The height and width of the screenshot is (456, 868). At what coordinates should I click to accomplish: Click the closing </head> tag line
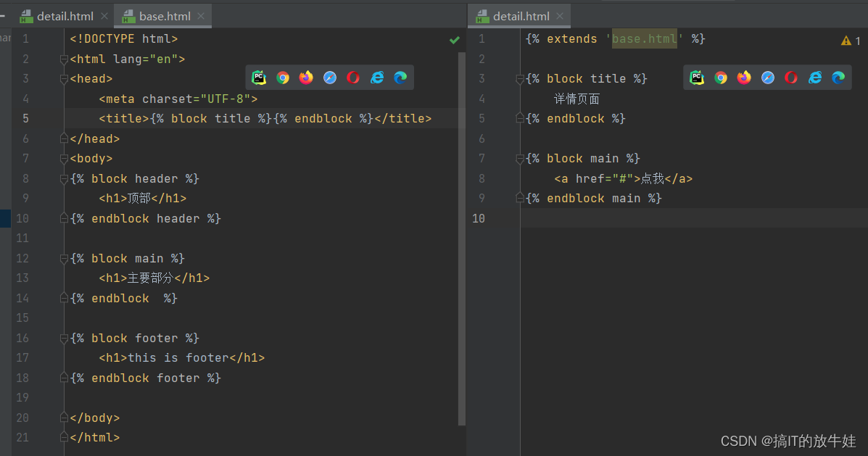click(95, 138)
